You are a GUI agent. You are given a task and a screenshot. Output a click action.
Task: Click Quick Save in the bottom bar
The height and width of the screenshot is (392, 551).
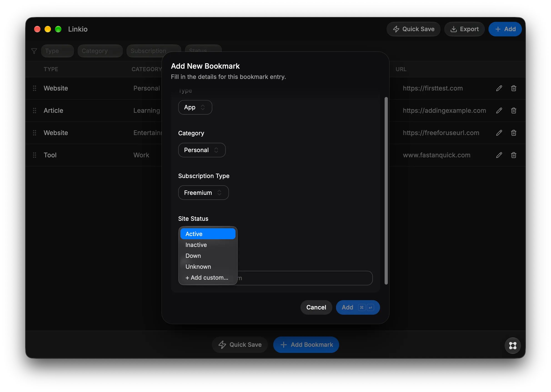click(x=240, y=344)
